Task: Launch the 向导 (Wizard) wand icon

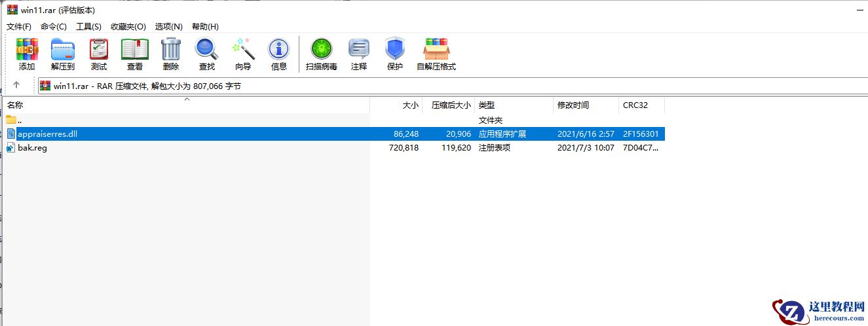Action: point(243,49)
